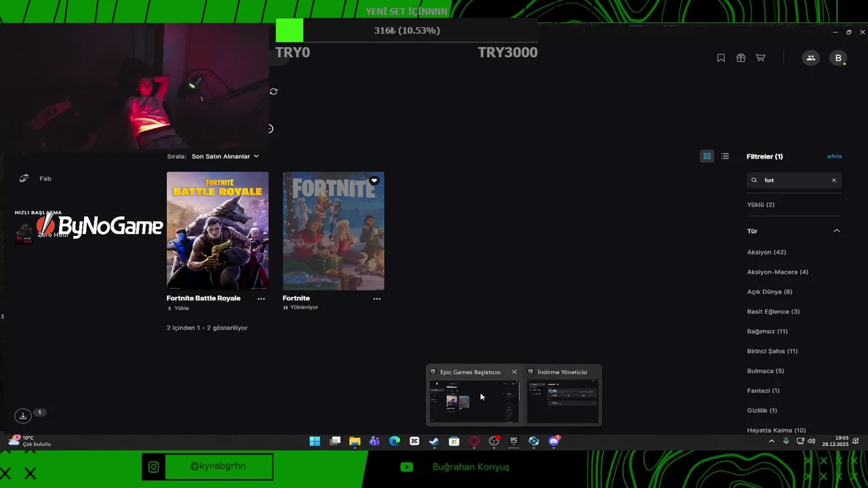Open the downloads icon in sidebar bottom

coord(23,415)
